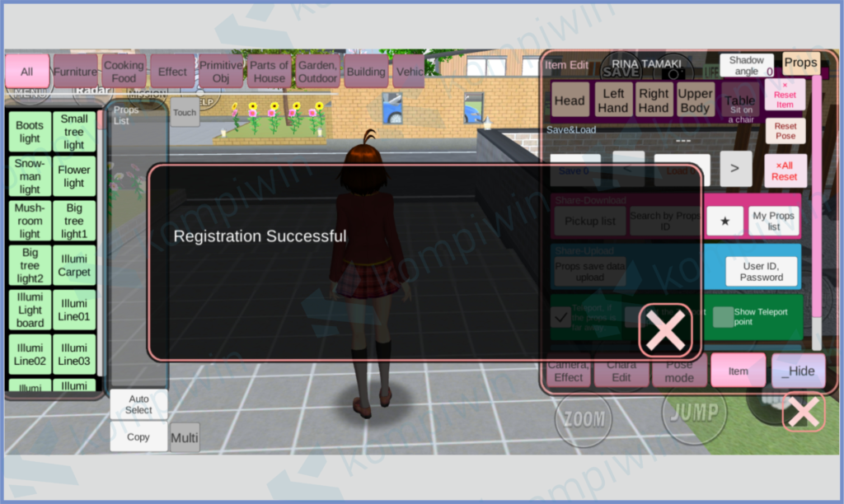Screen dimensions: 844x504
Task: Attach item to Left Hand
Action: click(612, 100)
